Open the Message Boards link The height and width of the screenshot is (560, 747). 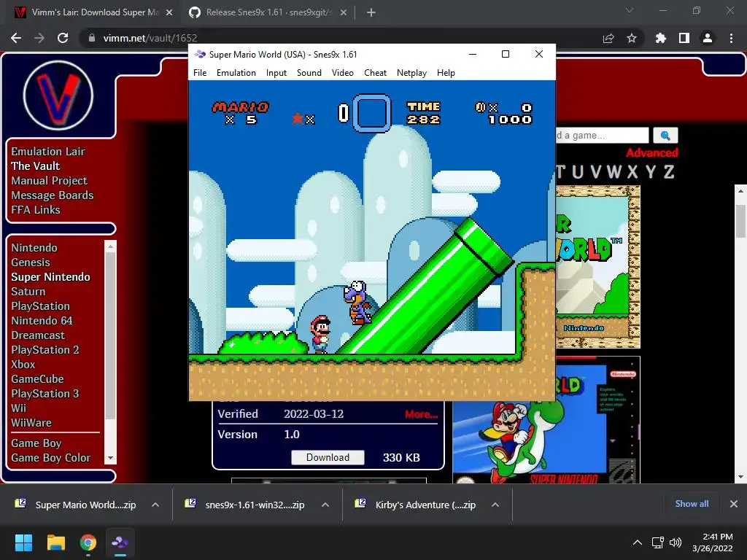[x=53, y=195]
